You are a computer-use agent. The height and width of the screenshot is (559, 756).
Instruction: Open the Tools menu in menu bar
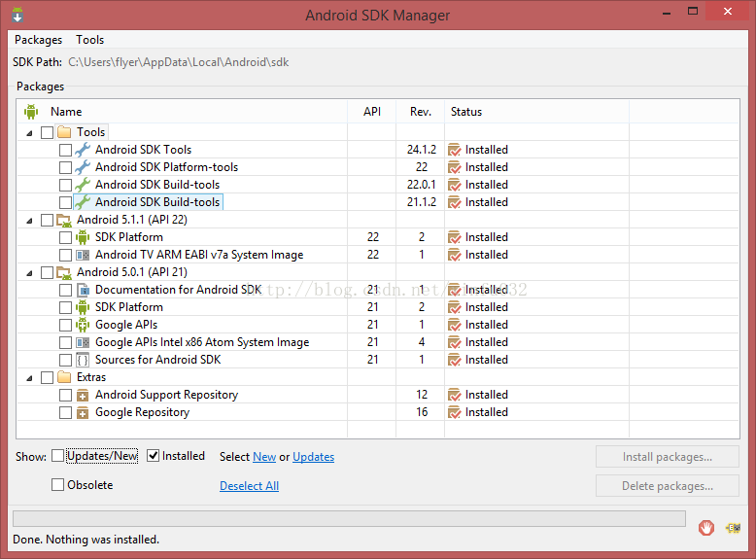coord(89,40)
